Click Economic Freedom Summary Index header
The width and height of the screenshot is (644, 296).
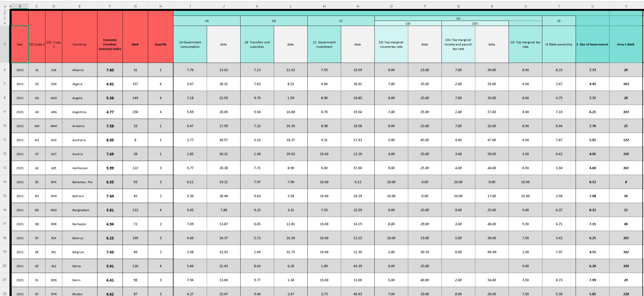coord(110,44)
